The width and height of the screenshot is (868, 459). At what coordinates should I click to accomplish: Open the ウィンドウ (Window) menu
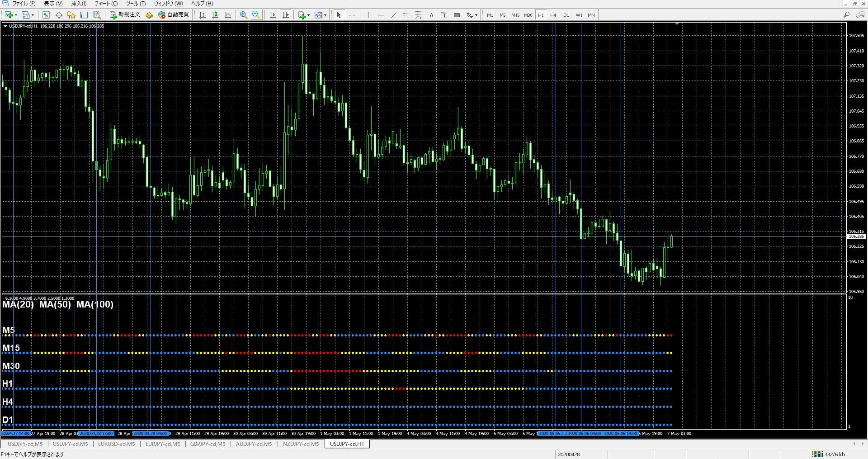pos(168,4)
